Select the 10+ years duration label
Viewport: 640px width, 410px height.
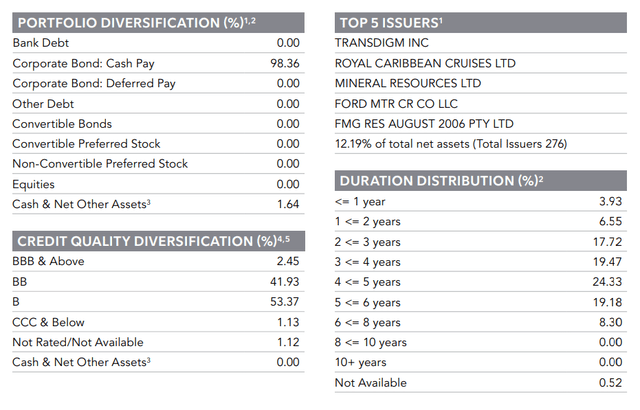[x=360, y=362]
